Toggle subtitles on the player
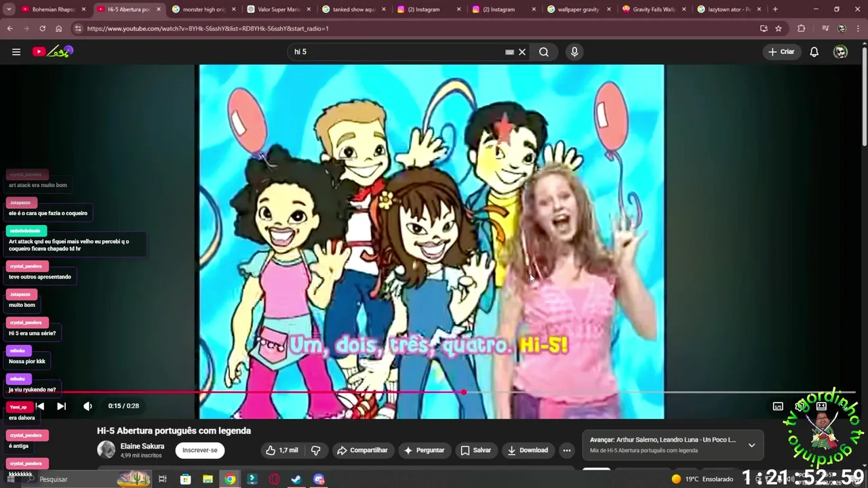Screen dimensions: 868x488 (778, 406)
